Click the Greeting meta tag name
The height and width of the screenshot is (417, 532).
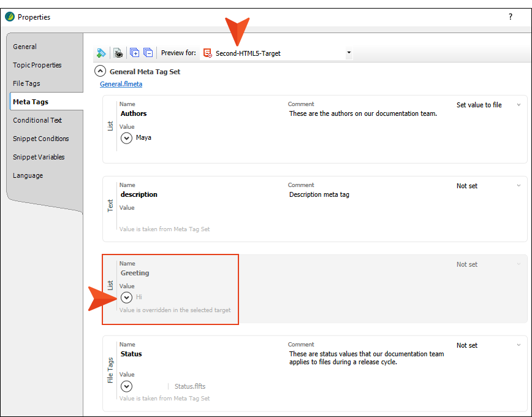135,273
